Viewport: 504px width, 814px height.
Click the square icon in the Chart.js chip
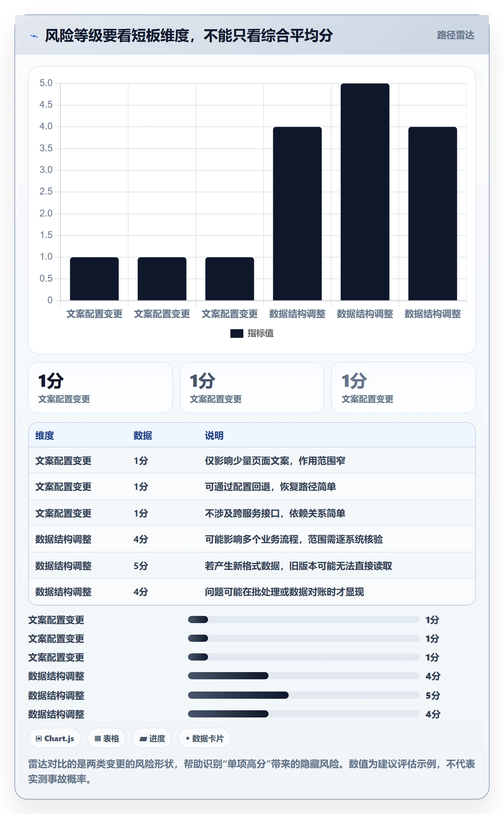point(39,738)
